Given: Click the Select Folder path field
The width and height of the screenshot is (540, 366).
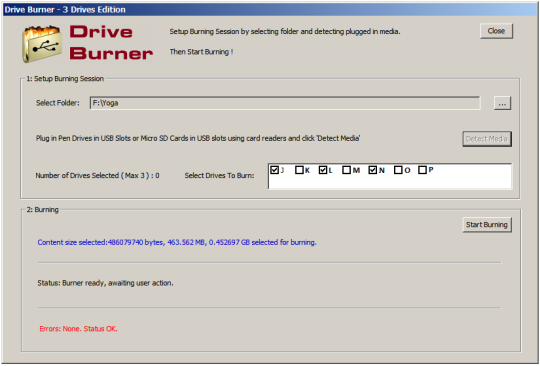Looking at the screenshot, I should [x=285, y=103].
